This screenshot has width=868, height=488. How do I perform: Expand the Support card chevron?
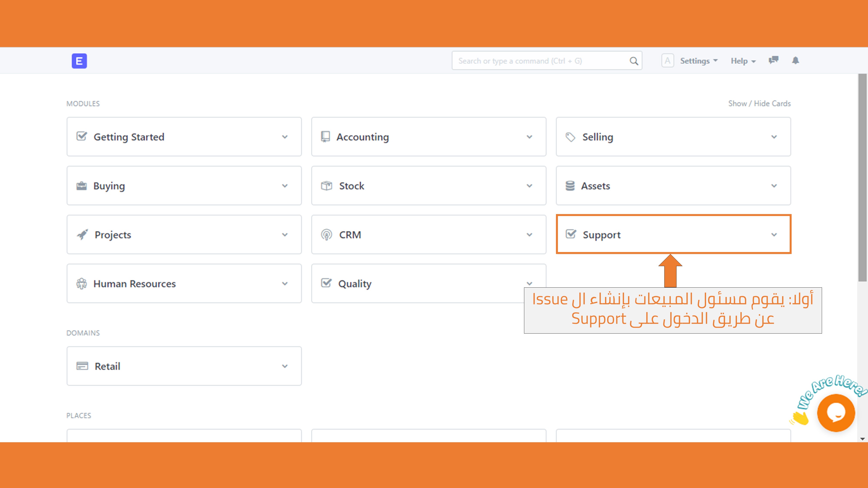point(774,234)
